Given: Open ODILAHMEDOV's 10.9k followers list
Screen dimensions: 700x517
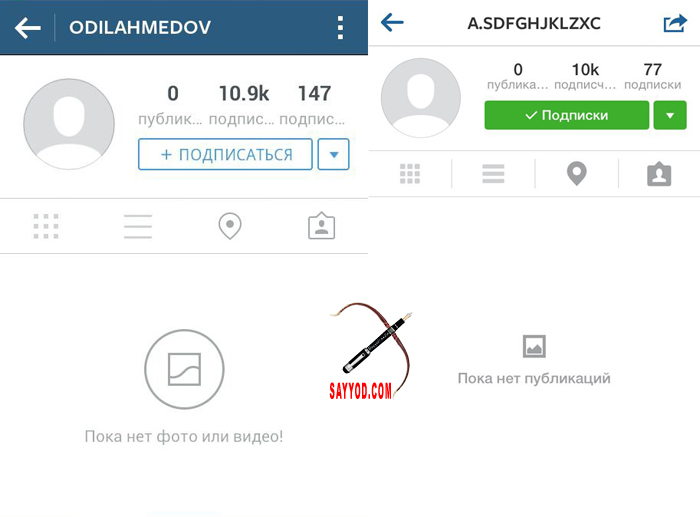Looking at the screenshot, I should click(243, 105).
